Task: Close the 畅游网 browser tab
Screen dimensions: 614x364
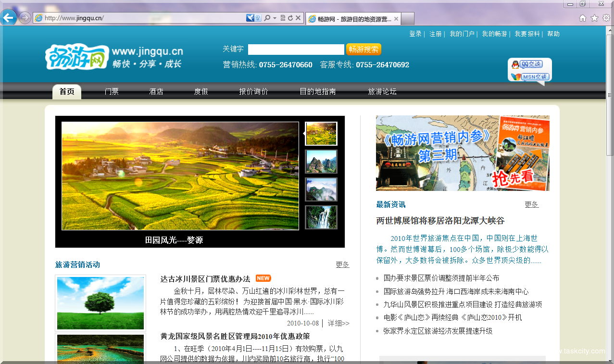Action: coord(396,19)
